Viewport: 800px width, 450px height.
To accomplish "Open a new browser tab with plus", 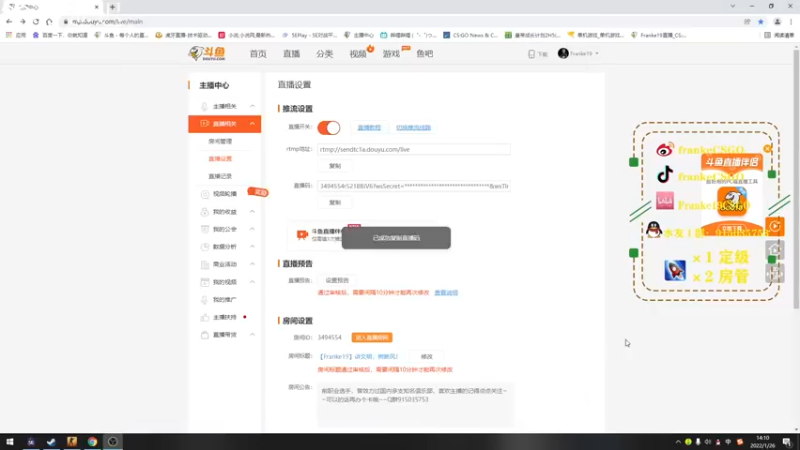I will point(112,7).
